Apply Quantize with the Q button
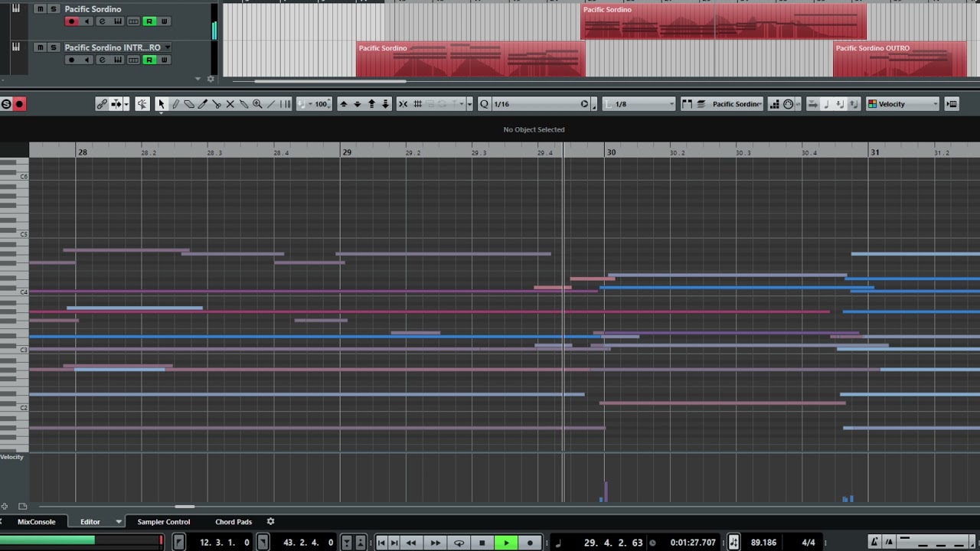The image size is (980, 551). [x=484, y=104]
